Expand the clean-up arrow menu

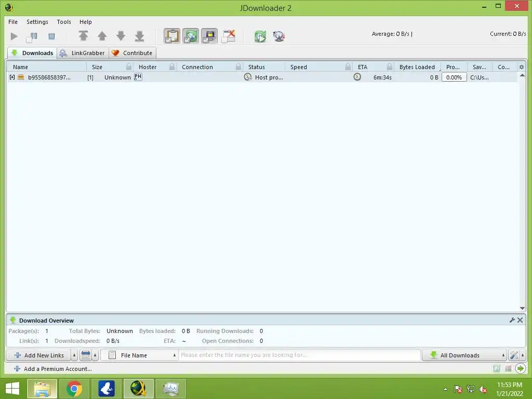pyautogui.click(x=96, y=355)
